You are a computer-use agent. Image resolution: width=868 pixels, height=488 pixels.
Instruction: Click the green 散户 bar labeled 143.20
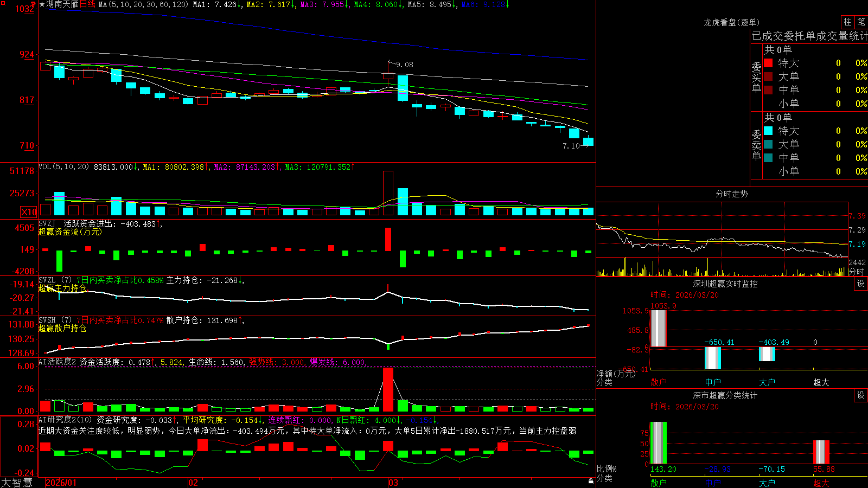pyautogui.click(x=659, y=443)
